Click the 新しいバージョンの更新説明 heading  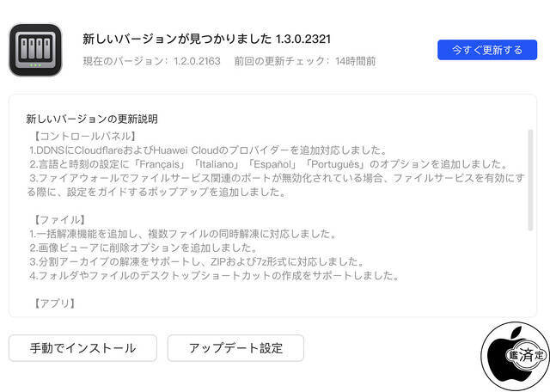[92, 119]
